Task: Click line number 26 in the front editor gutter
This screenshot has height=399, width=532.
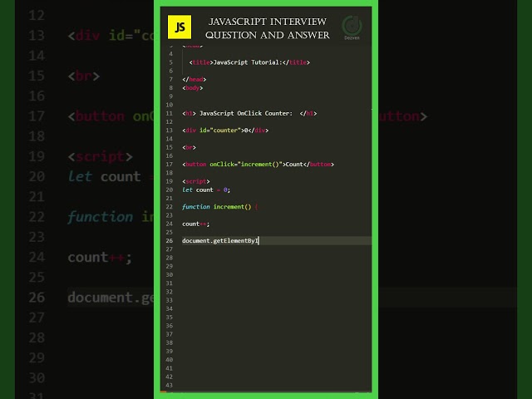Action: pos(170,241)
